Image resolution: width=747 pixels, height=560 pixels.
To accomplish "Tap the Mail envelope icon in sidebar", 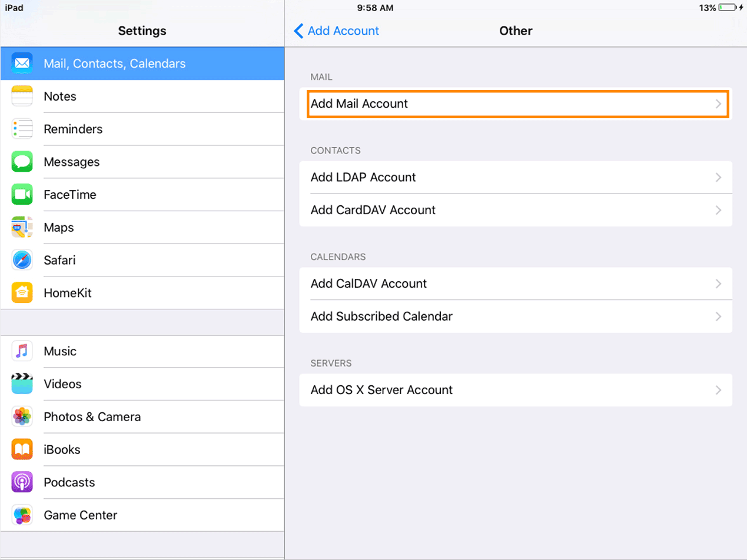I will 22,63.
